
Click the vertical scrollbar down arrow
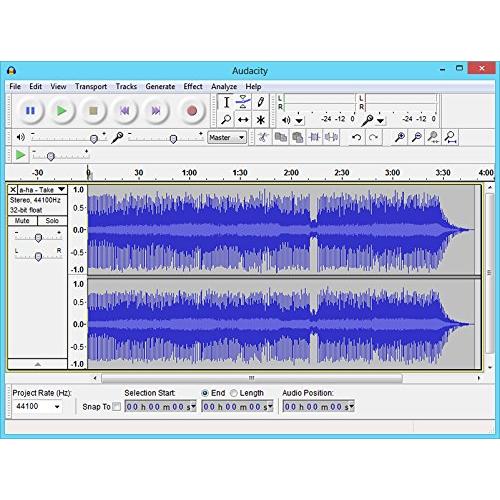(490, 367)
